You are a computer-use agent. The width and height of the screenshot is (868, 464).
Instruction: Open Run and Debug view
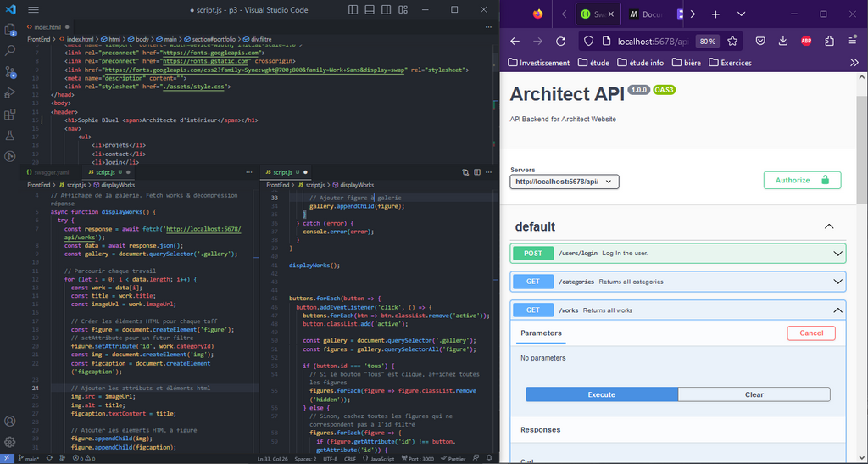pyautogui.click(x=10, y=92)
